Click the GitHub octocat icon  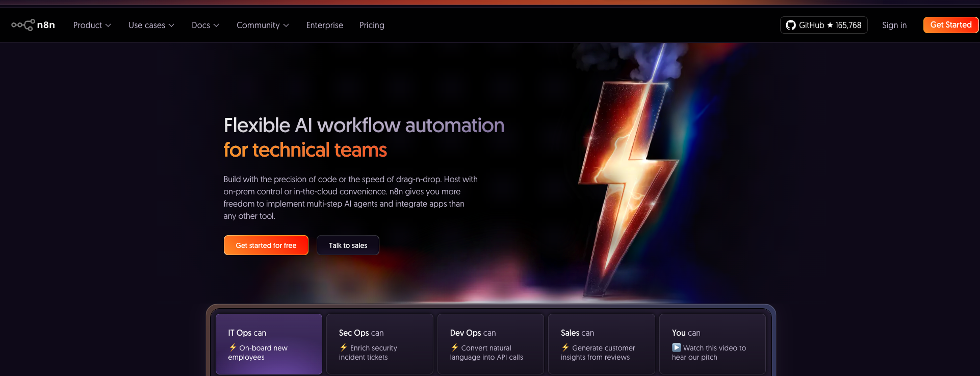(x=790, y=25)
